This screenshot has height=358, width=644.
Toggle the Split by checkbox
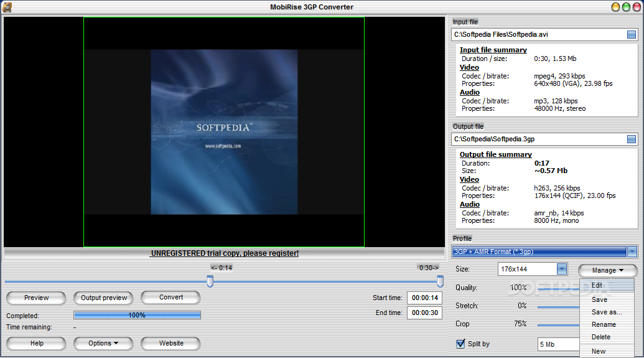click(461, 344)
